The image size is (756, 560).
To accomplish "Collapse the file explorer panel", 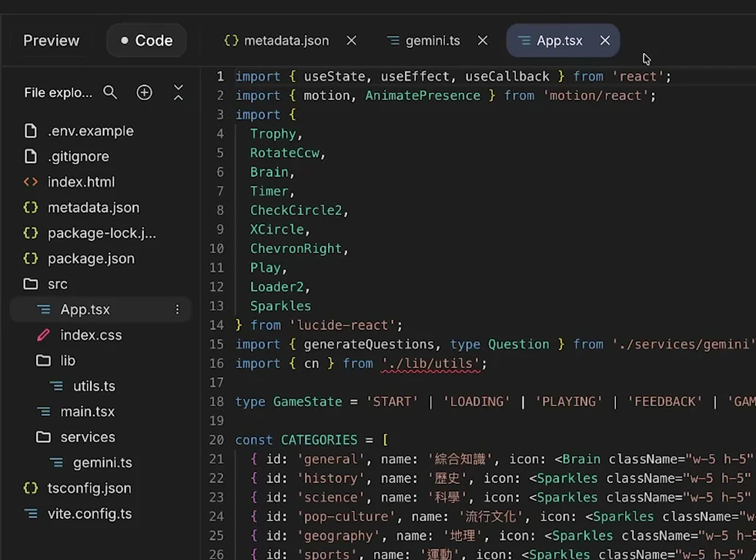I will [x=179, y=92].
